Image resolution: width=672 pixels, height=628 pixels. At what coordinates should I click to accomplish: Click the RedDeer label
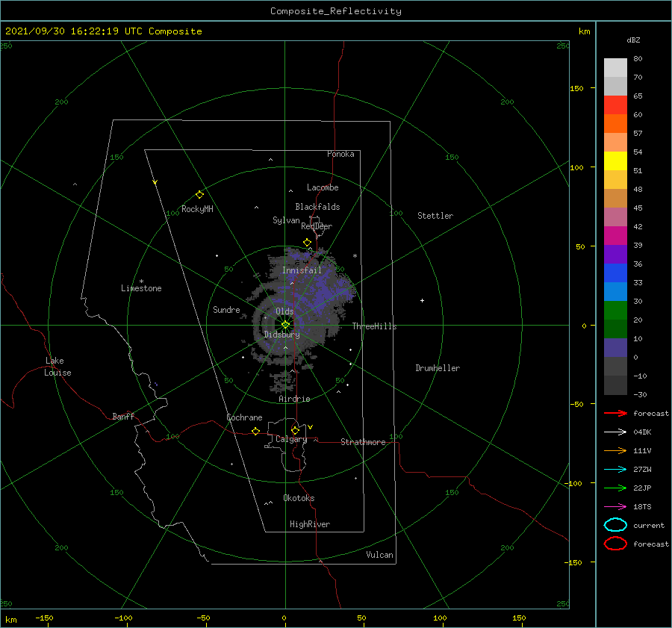coord(317,226)
